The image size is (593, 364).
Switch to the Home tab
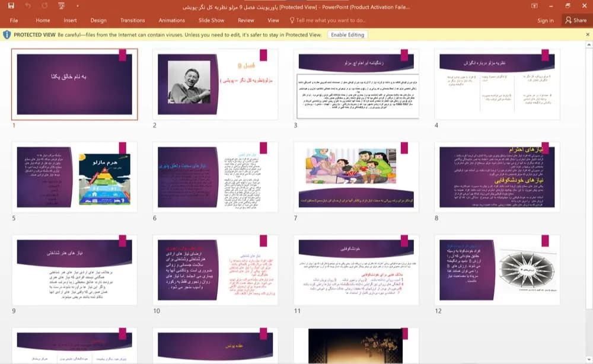[x=43, y=20]
